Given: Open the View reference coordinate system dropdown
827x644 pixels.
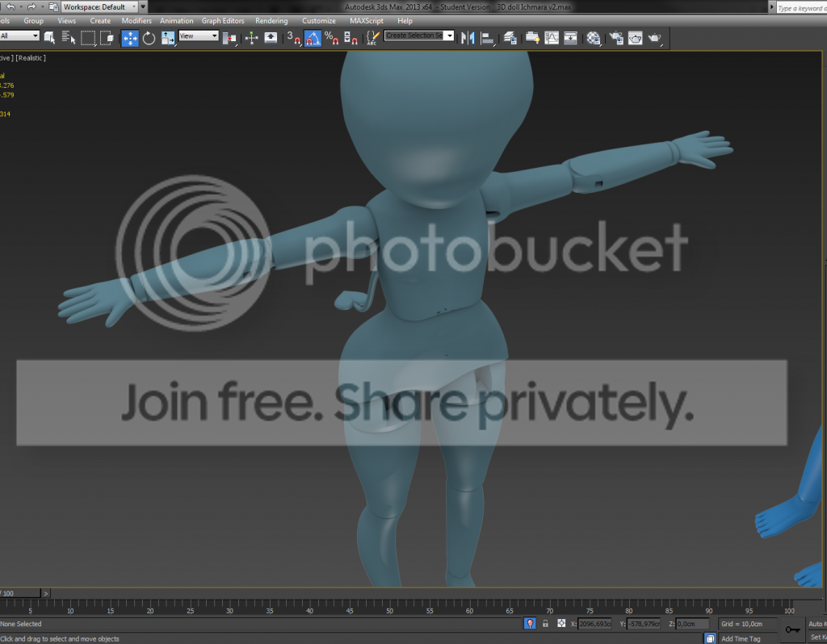Looking at the screenshot, I should [x=199, y=36].
